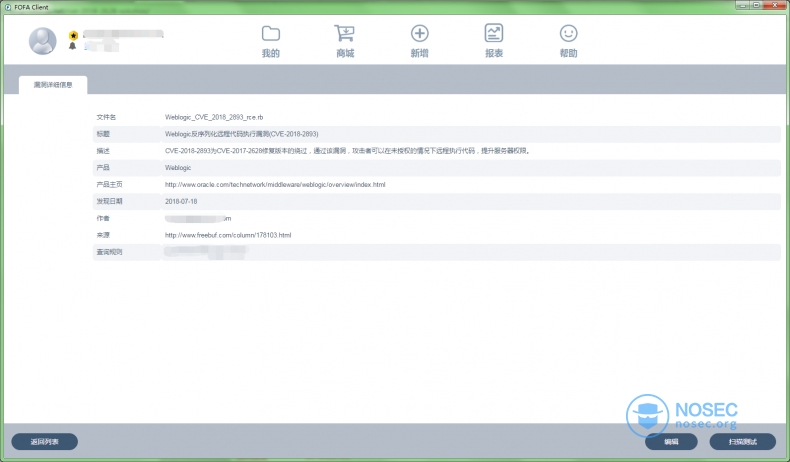Click the 返回列表 button
Screen dimensions: 790x462
(x=44, y=442)
